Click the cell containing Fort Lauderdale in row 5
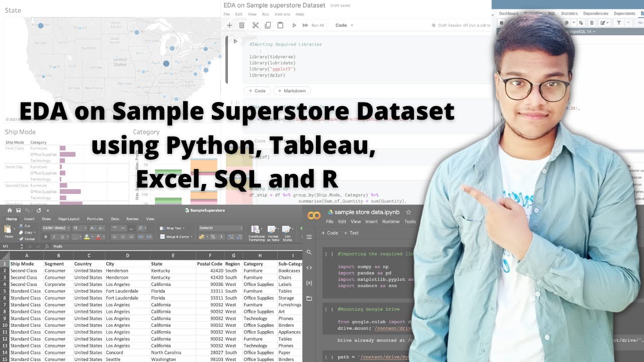This screenshot has height=362, width=644. pyautogui.click(x=127, y=291)
